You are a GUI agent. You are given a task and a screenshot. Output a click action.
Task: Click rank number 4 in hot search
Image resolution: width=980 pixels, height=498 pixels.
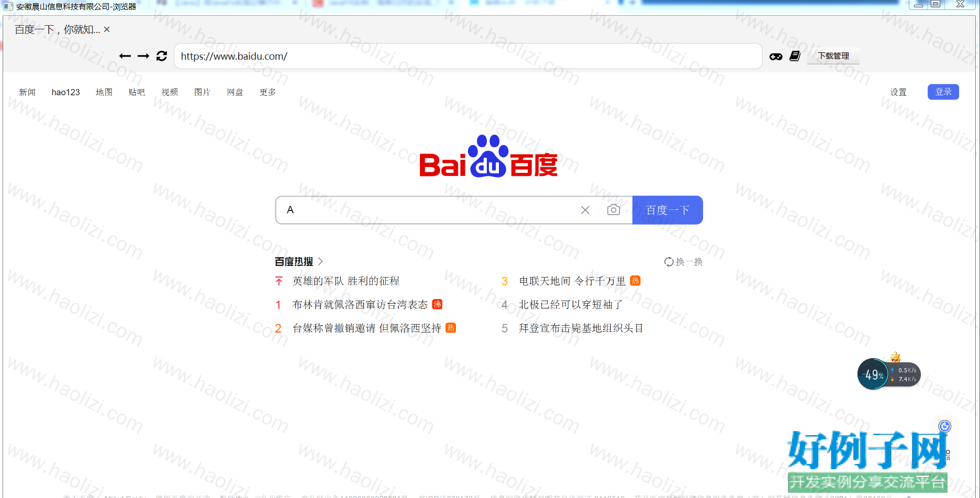pyautogui.click(x=505, y=305)
